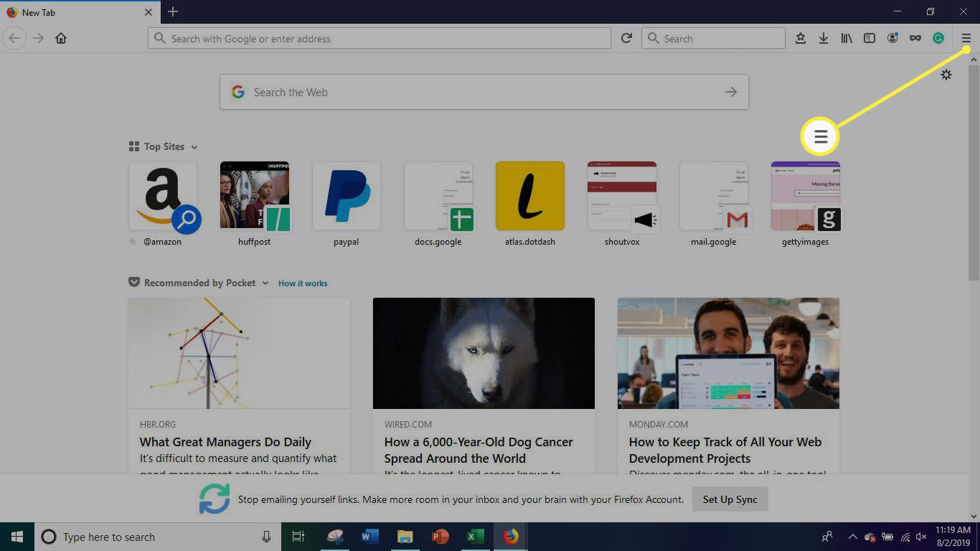Open a new tab with plus button
Viewport: 980px width, 551px height.
[173, 12]
